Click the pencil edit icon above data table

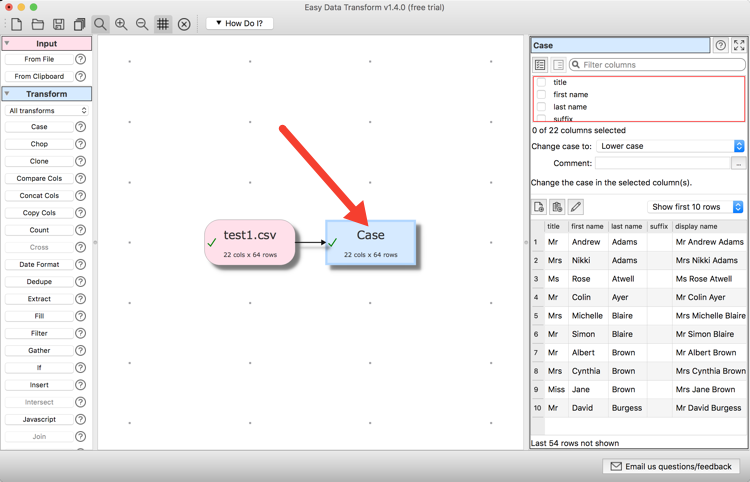coord(576,207)
